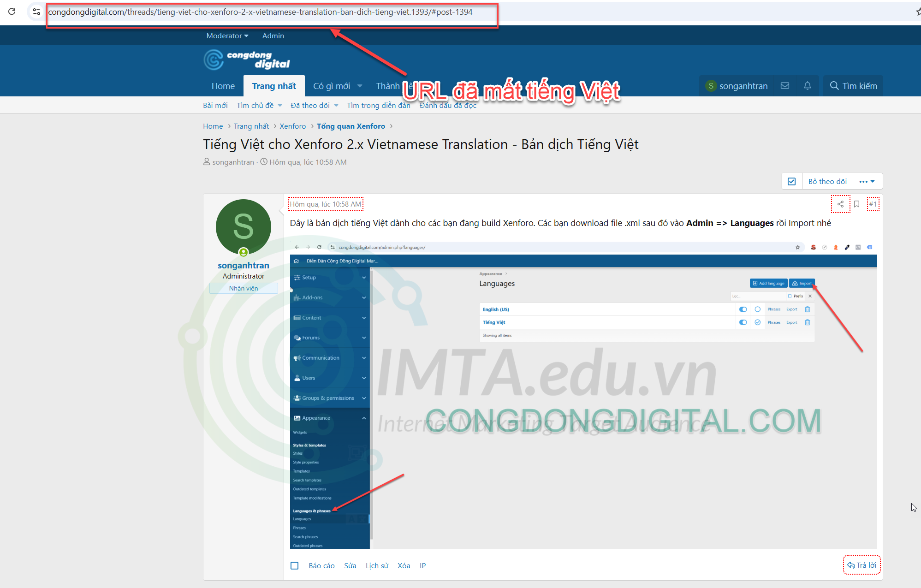This screenshot has height=588, width=921.
Task: Open Đã theo dõi sub-navigation item
Action: 310,105
